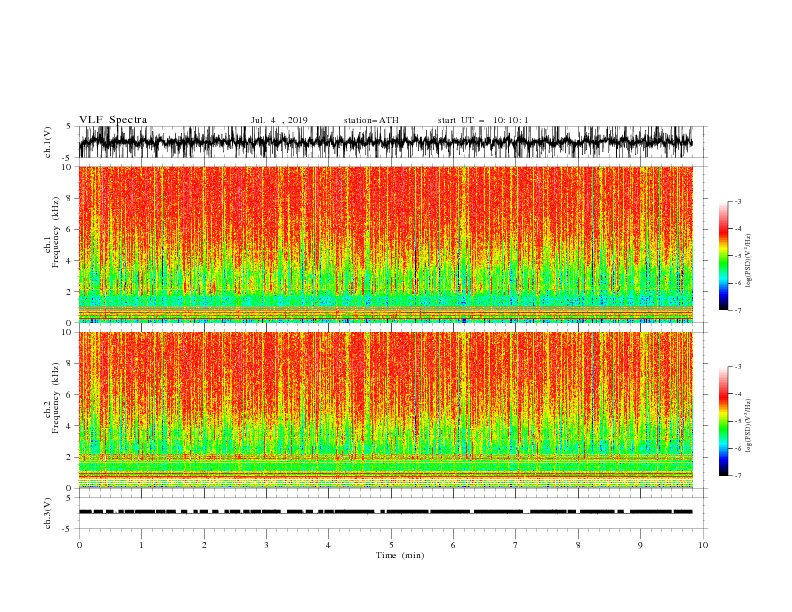The image size is (792, 612).
Task: Click time axis tick label '10'
Action: [x=703, y=545]
